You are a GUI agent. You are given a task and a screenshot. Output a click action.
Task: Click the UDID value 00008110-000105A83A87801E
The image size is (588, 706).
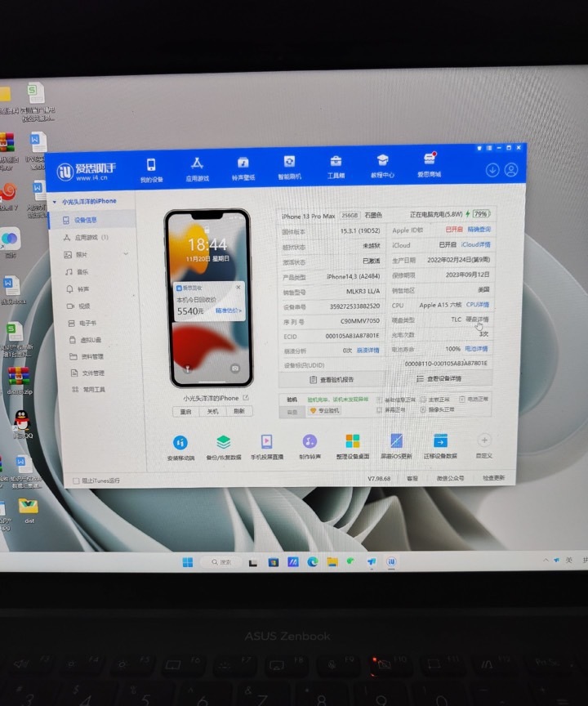pos(445,364)
